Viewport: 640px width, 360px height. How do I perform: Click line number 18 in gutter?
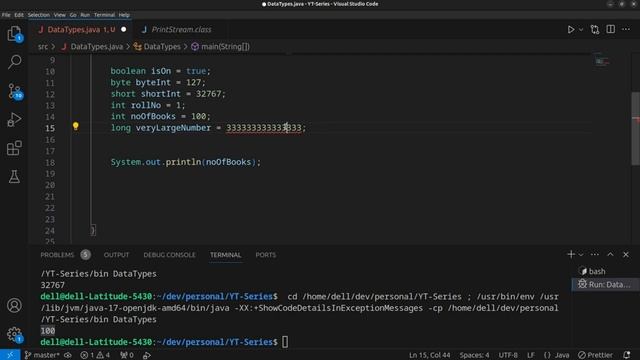click(x=50, y=162)
